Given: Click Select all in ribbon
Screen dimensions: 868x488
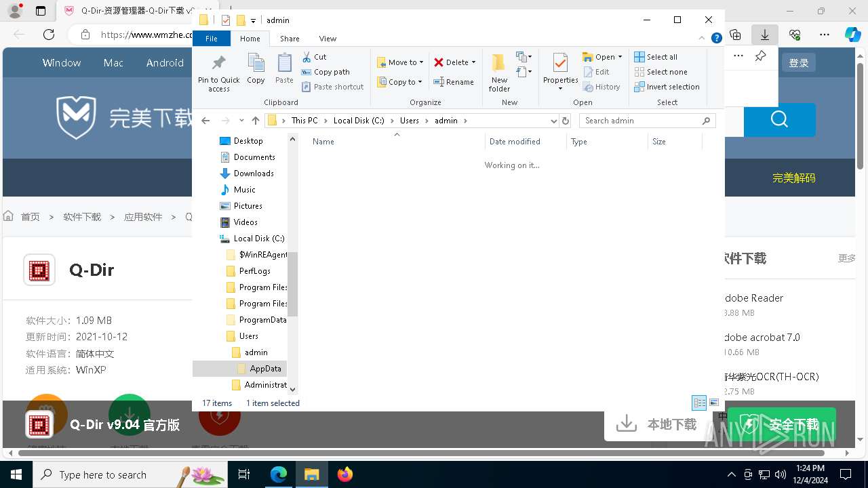Looking at the screenshot, I should 656,57.
